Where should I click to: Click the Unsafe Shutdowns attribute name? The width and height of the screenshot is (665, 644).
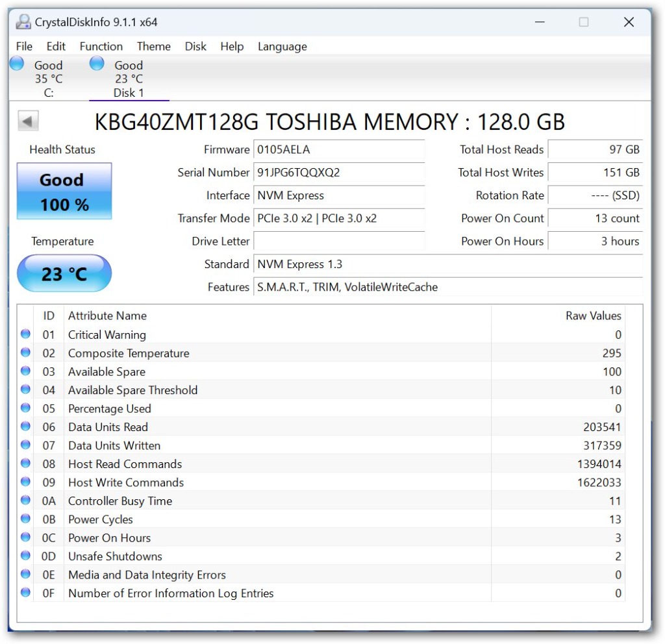click(x=116, y=556)
